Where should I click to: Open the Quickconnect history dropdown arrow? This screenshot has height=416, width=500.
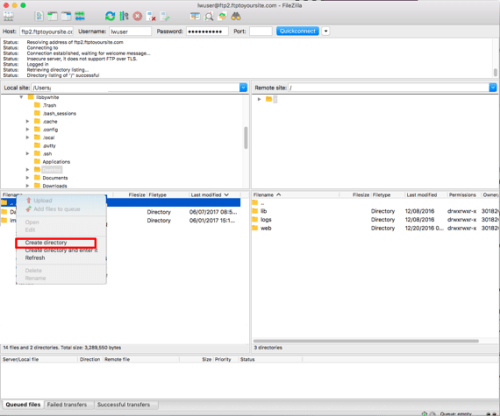[326, 31]
